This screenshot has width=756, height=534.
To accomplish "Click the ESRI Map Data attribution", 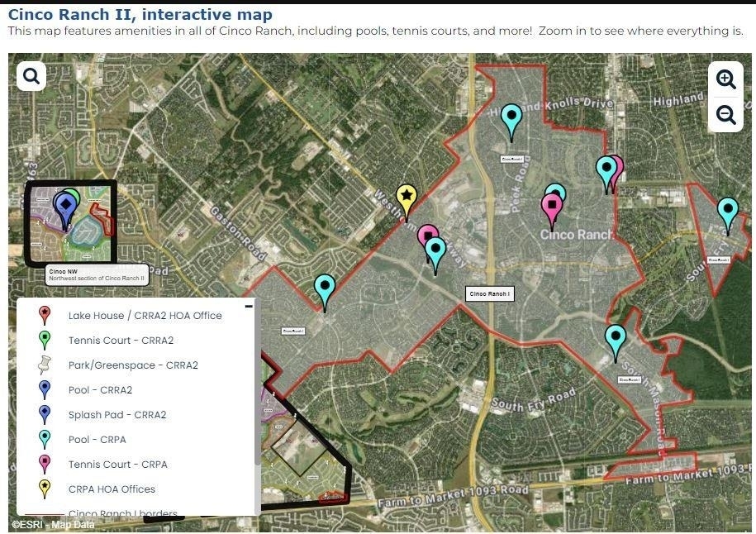I will [54, 525].
